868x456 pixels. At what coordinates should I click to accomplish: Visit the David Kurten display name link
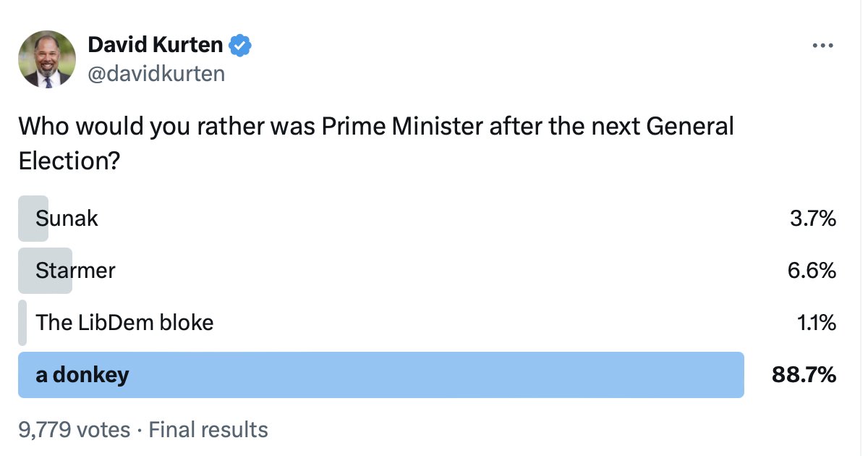(156, 45)
